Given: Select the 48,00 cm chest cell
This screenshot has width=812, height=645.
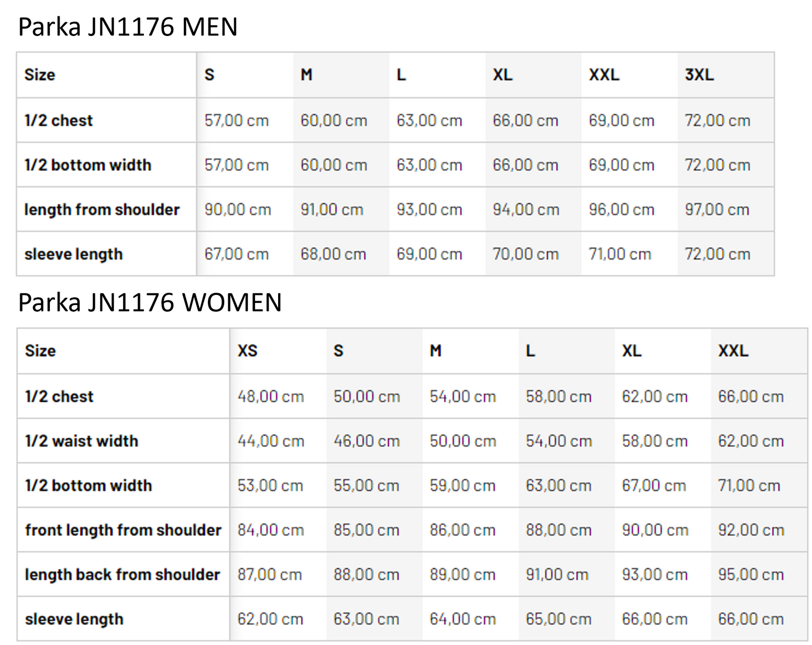Looking at the screenshot, I should [271, 397].
